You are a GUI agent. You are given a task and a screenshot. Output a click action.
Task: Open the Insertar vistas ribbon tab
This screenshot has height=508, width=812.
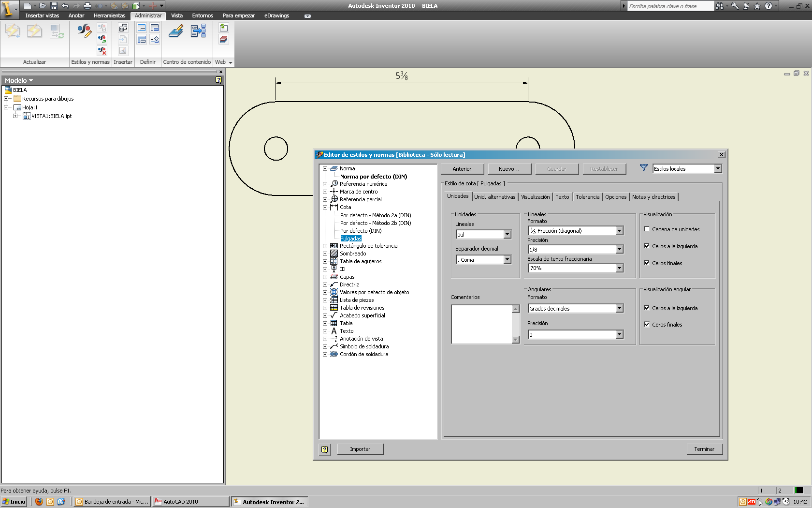coord(43,15)
